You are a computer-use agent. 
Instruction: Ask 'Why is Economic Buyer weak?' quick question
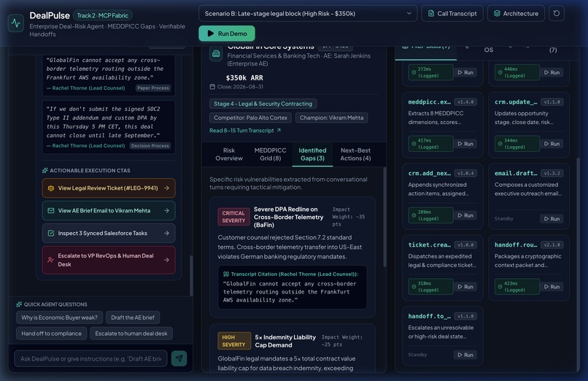(x=59, y=317)
